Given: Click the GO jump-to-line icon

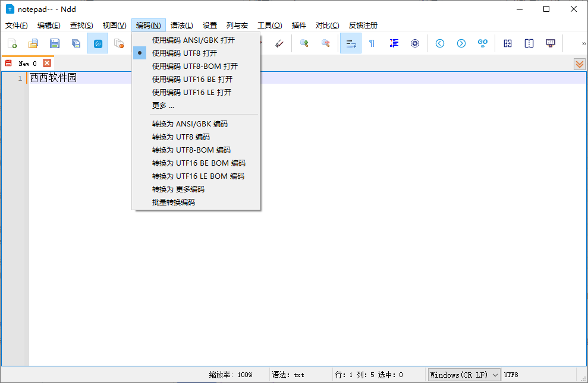Looking at the screenshot, I should click(483, 43).
